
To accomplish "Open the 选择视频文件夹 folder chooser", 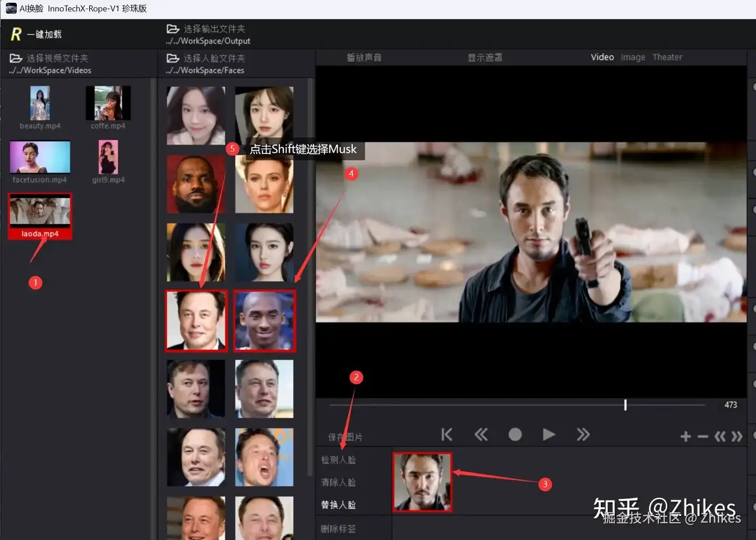I will point(49,58).
